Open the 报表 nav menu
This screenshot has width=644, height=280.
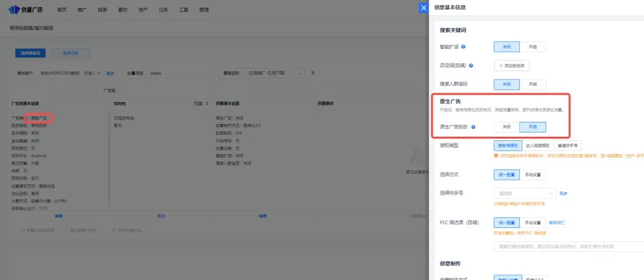tap(103, 10)
